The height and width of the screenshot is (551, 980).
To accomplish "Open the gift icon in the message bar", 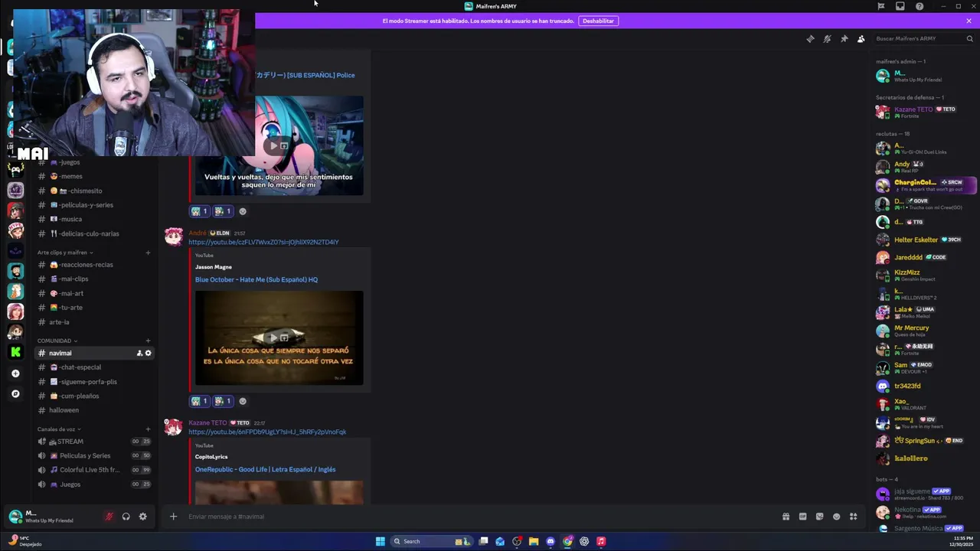I will click(786, 517).
